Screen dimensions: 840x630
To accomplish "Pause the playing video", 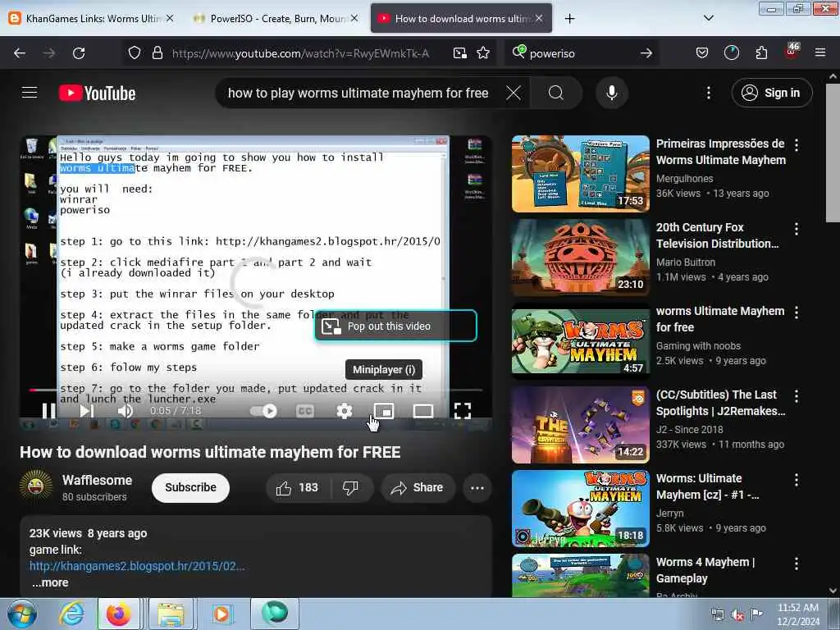I will (x=48, y=411).
